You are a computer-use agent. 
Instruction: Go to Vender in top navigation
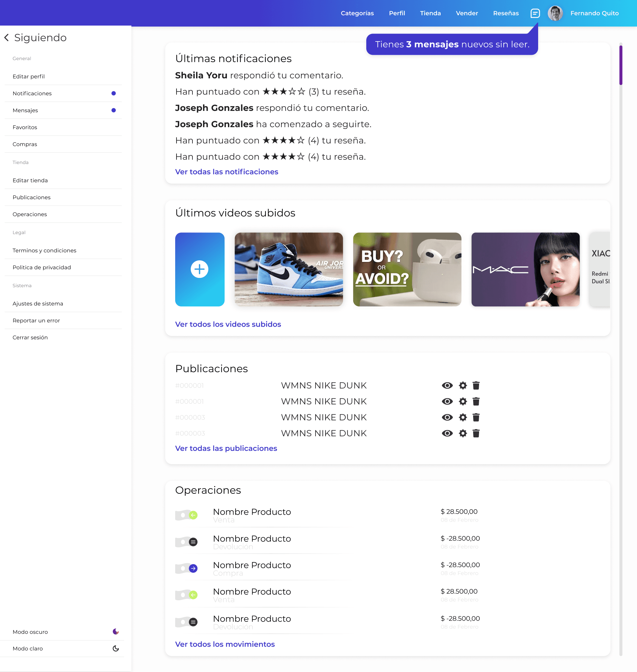coord(466,13)
